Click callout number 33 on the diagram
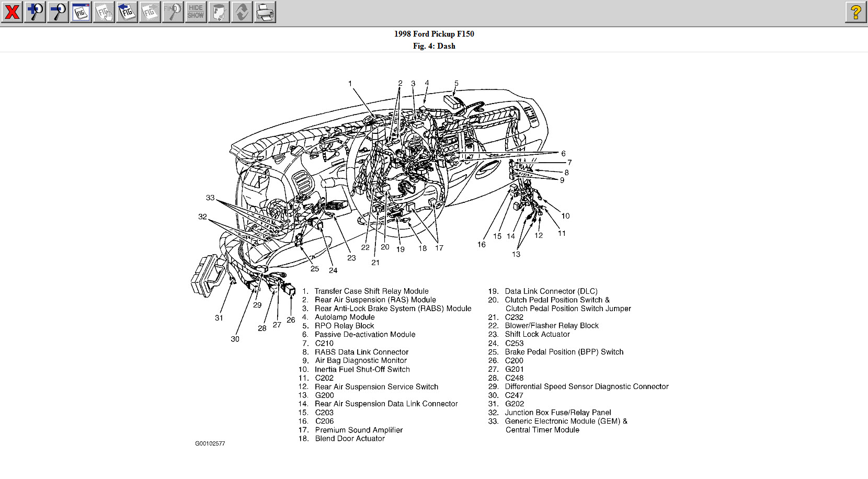 point(210,198)
